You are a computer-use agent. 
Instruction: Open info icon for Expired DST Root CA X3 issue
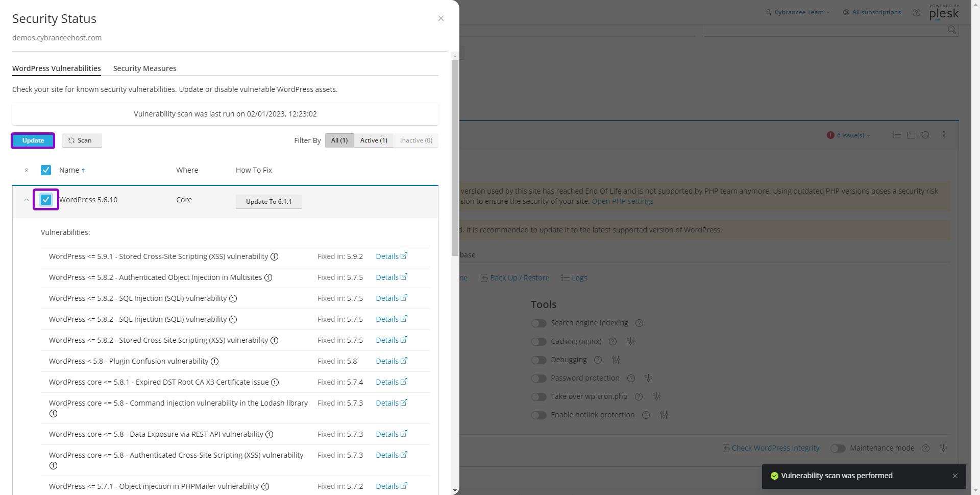point(275,383)
